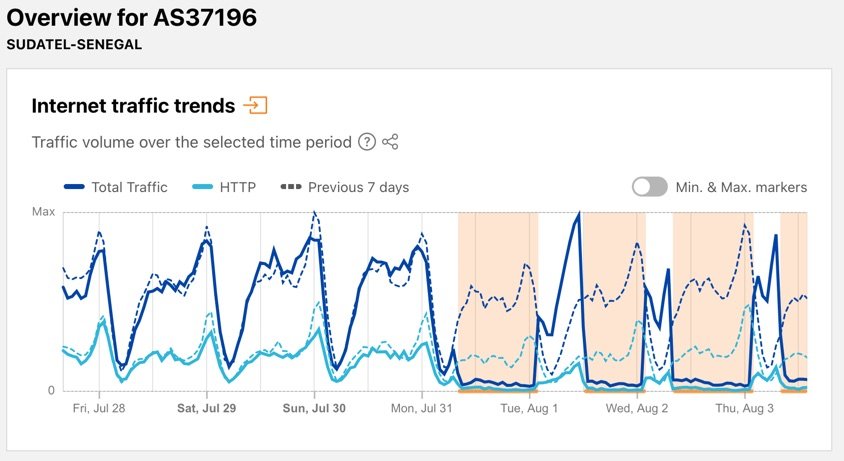This screenshot has width=844, height=461.
Task: Click the 0 y-axis label
Action: pos(51,390)
